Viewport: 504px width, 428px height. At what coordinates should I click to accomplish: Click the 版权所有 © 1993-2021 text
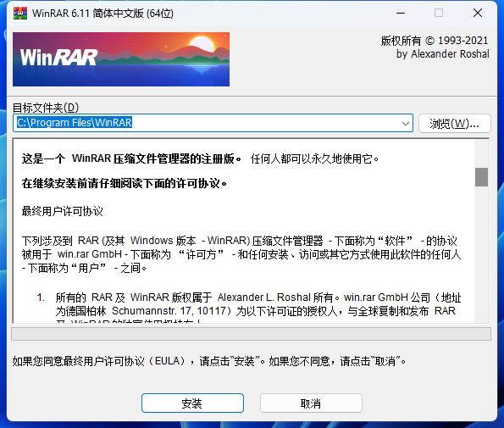click(435, 41)
